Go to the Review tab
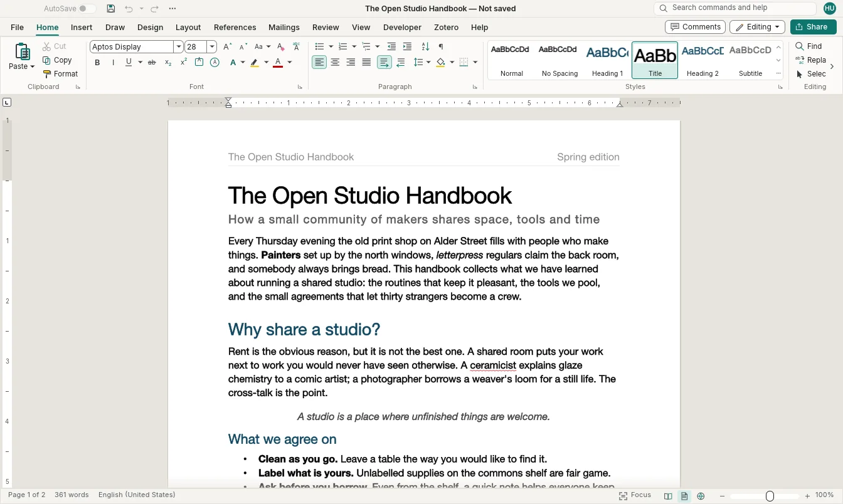843x504 pixels. coord(326,27)
